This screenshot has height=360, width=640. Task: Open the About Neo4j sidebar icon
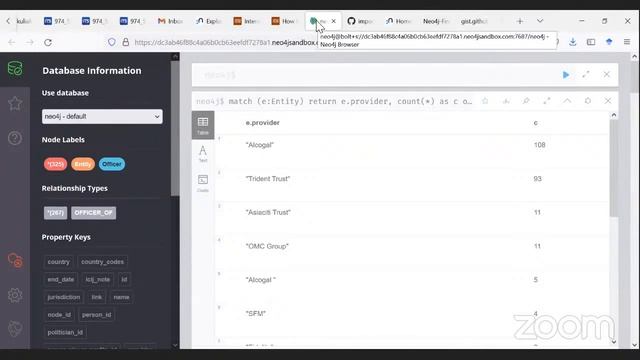[15, 329]
